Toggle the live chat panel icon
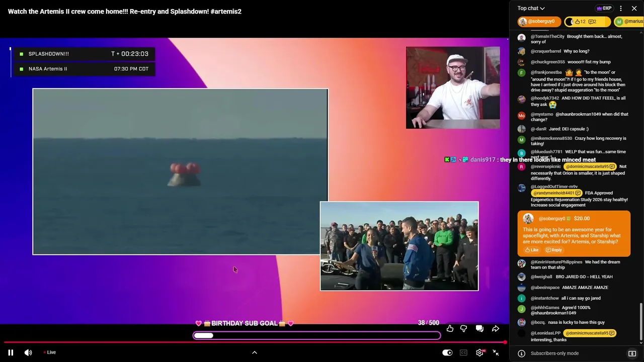644x362 pixels. coord(479,328)
